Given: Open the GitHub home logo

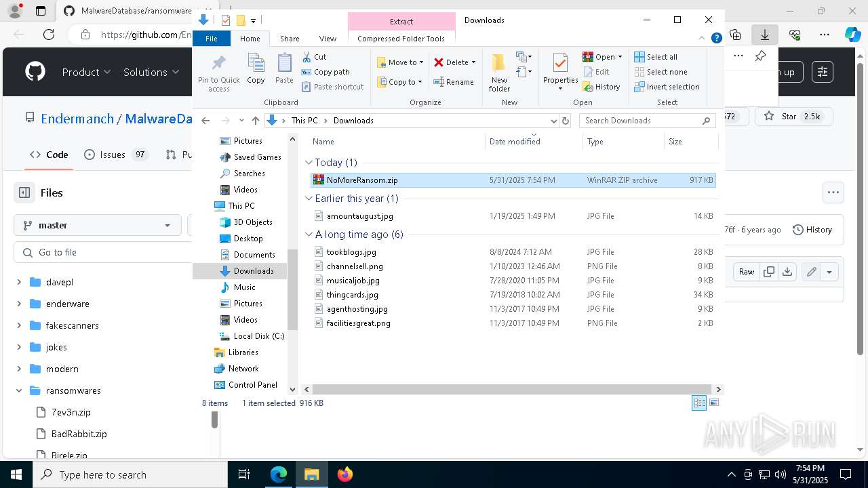Looking at the screenshot, I should 35,72.
